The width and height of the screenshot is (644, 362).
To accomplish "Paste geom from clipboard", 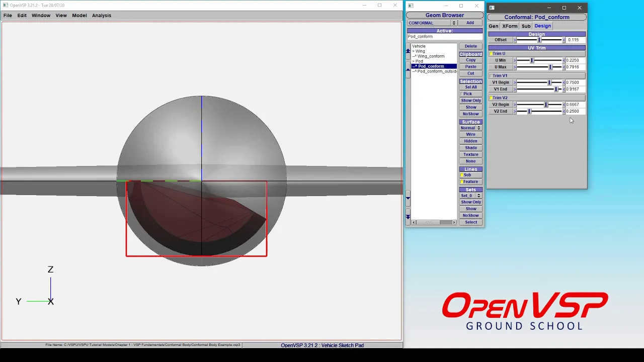I will pyautogui.click(x=471, y=67).
